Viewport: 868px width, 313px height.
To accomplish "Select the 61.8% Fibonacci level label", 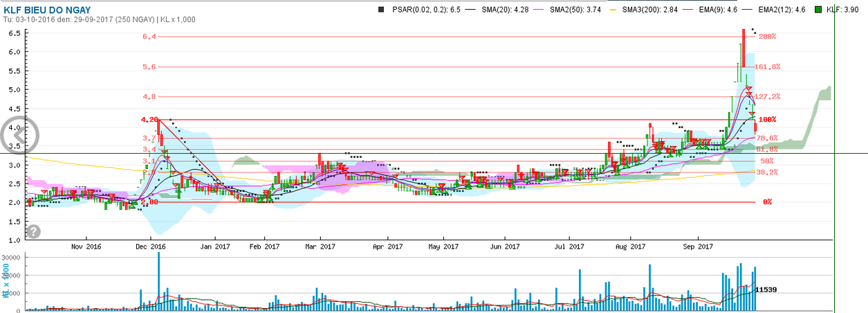I will tap(766, 149).
